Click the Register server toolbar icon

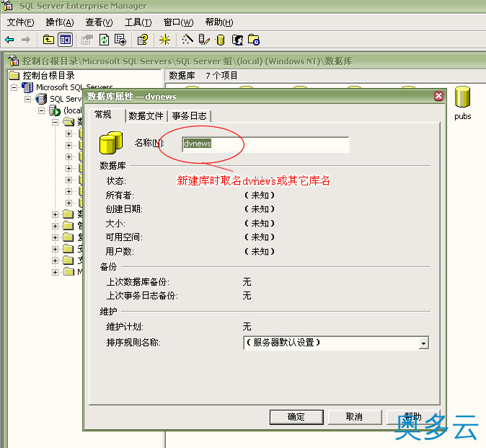(204, 40)
